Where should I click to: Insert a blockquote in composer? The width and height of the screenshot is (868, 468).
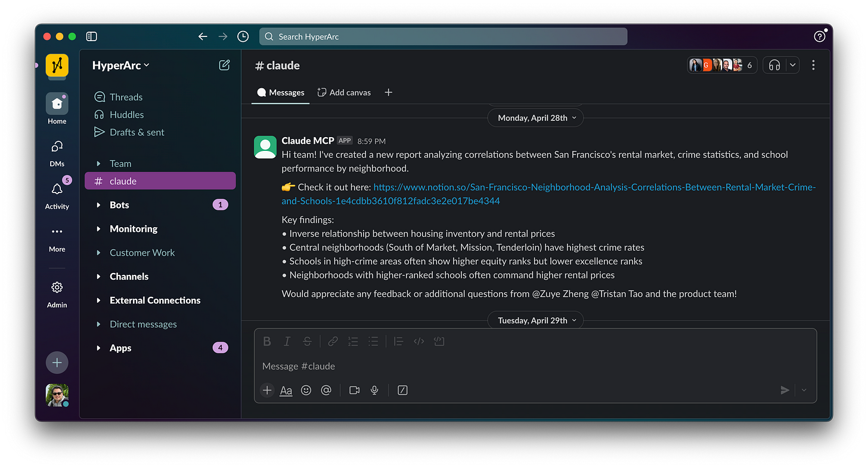tap(399, 341)
